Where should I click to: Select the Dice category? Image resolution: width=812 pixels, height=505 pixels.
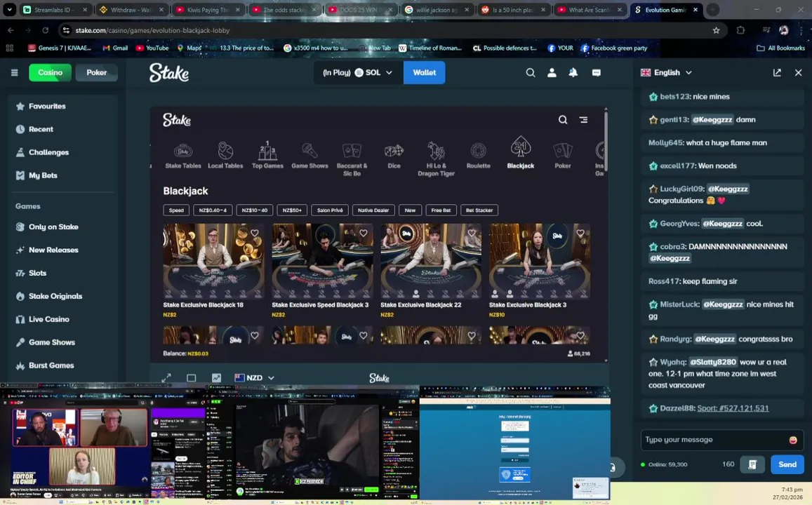click(394, 156)
